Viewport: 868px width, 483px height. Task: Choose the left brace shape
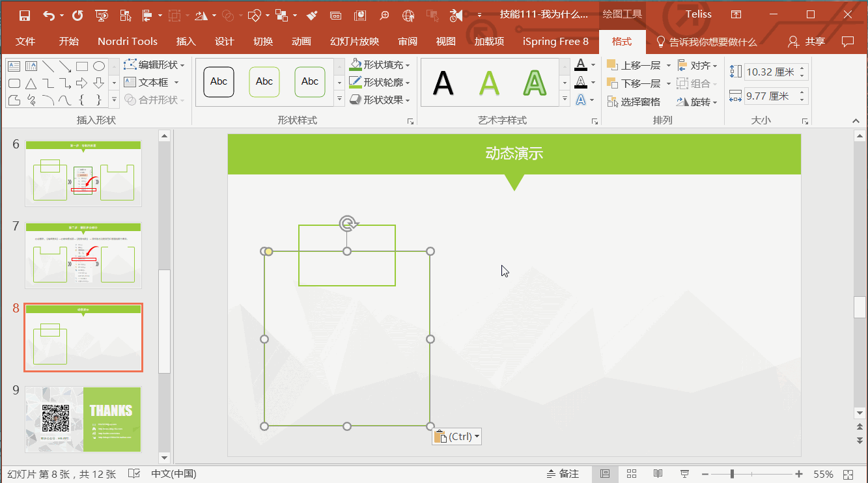point(82,100)
